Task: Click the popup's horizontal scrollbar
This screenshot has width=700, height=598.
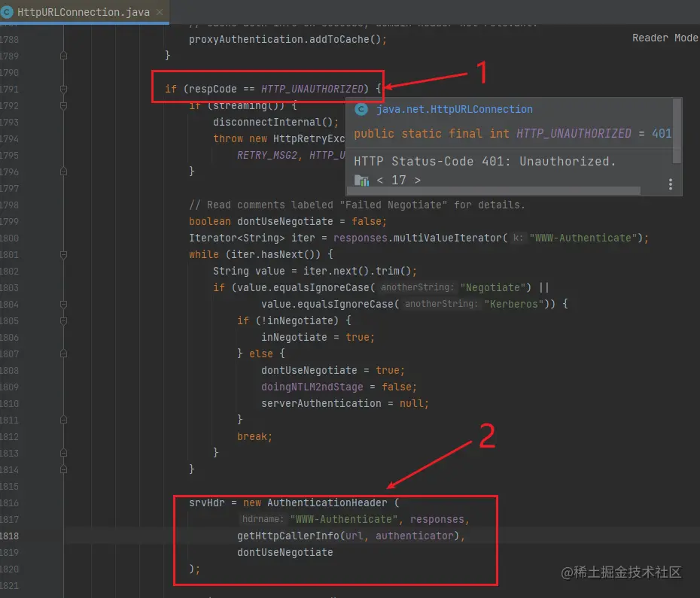Action: tap(494, 190)
